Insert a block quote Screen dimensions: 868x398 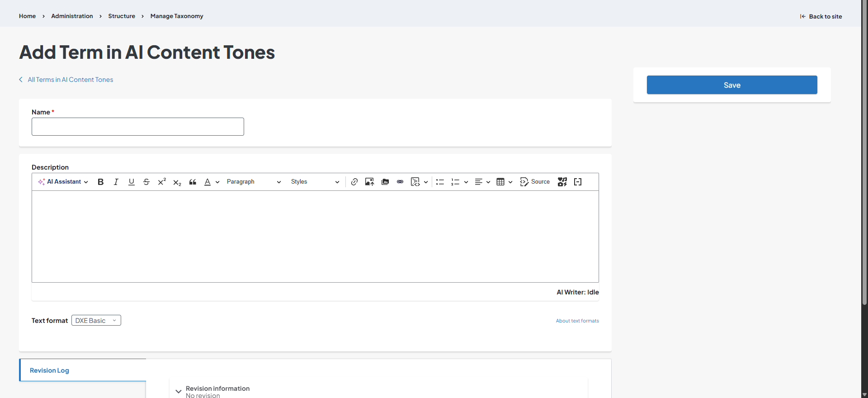pyautogui.click(x=193, y=182)
